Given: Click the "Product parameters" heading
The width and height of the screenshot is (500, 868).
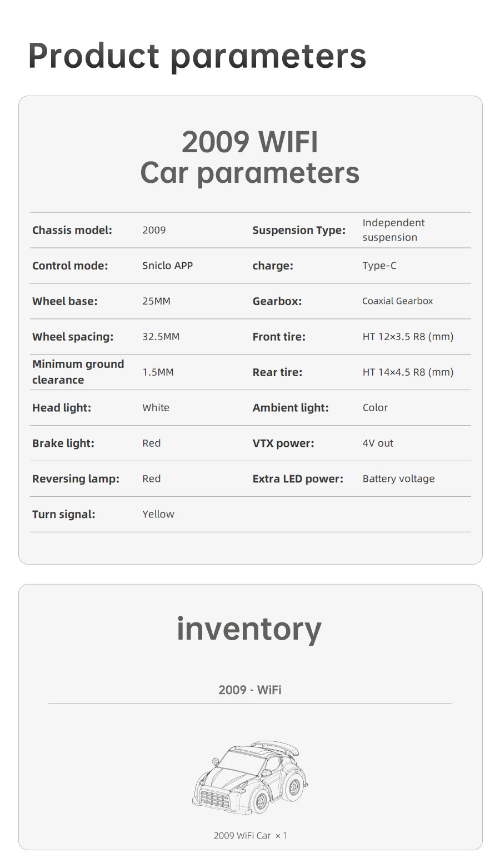Looking at the screenshot, I should click(197, 56).
